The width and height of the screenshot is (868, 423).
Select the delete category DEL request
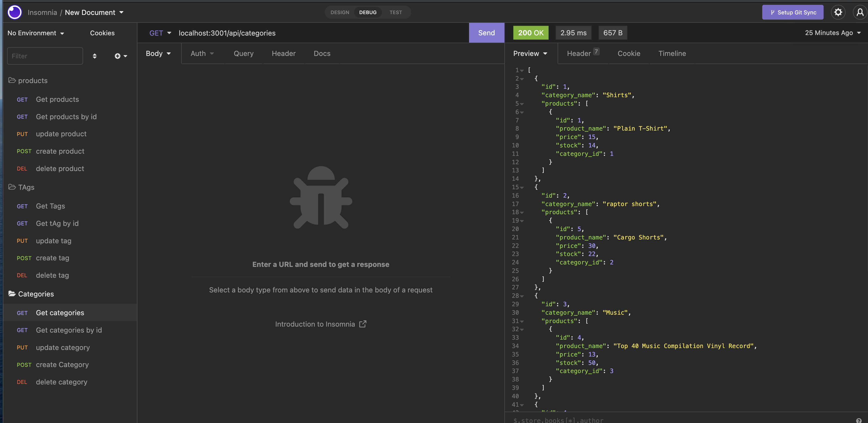pyautogui.click(x=70, y=382)
